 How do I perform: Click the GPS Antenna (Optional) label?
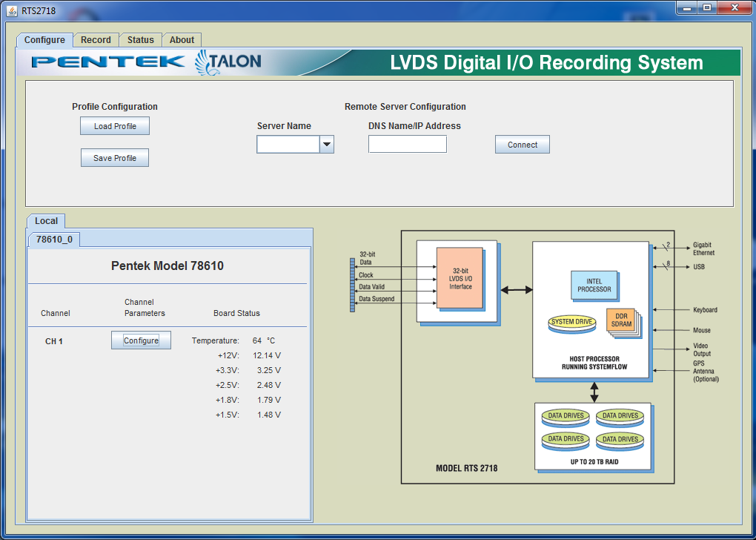coord(706,371)
